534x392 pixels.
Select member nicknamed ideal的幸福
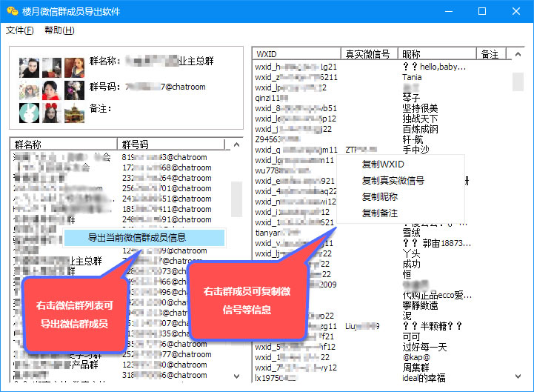(424, 378)
